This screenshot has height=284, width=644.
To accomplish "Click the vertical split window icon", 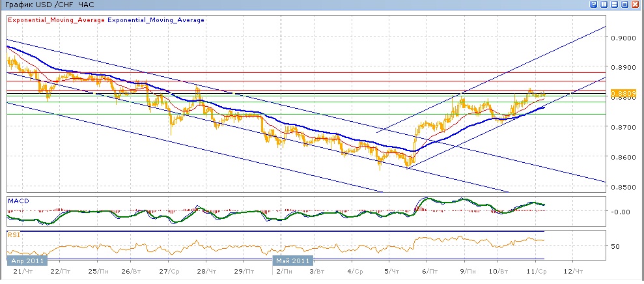I will click(x=604, y=5).
